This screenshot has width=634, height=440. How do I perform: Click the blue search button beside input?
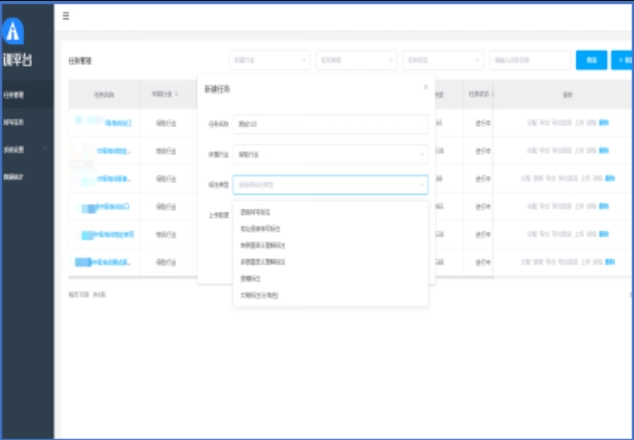592,60
